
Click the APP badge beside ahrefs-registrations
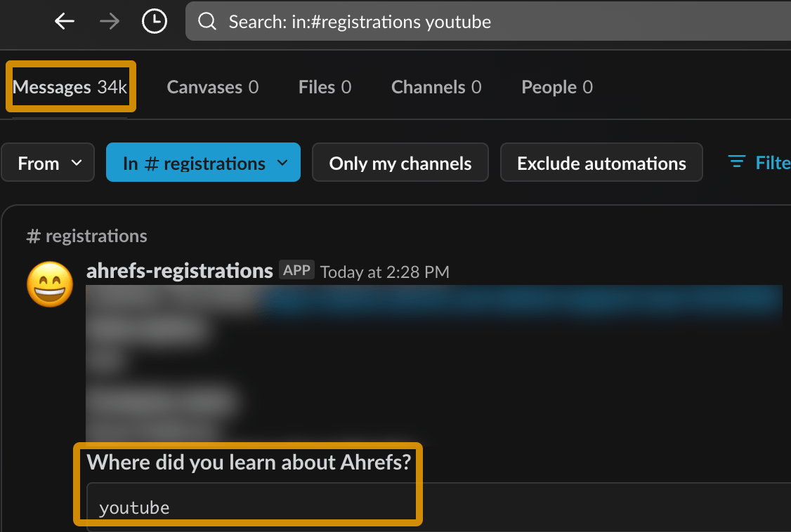(x=296, y=270)
